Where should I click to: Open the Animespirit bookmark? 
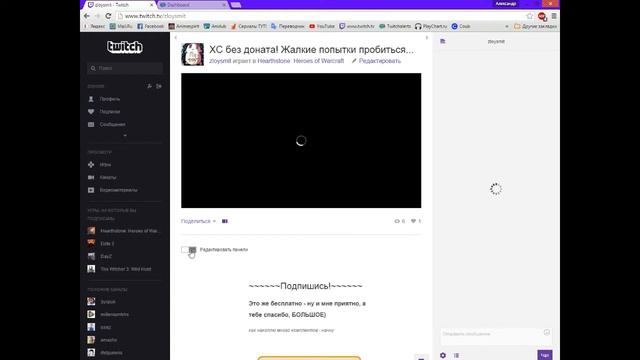click(x=184, y=26)
